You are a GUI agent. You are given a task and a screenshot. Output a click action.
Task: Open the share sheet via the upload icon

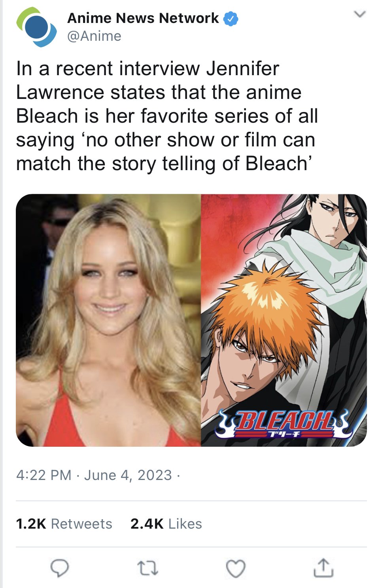pos(323,568)
